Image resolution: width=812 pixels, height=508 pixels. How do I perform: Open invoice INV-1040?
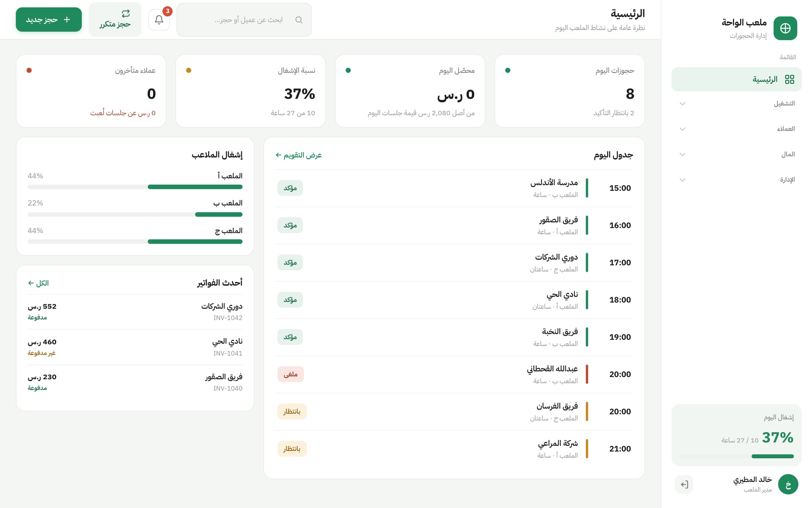(135, 382)
